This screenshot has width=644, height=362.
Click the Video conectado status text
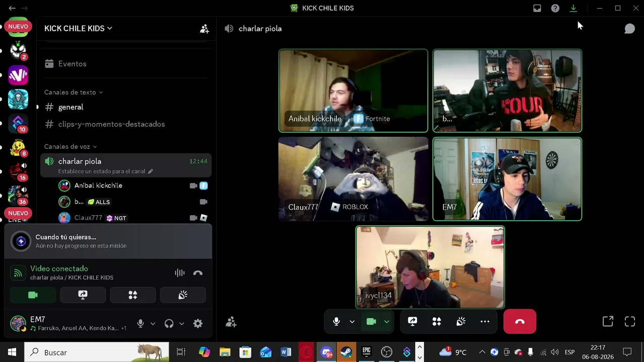(59, 269)
